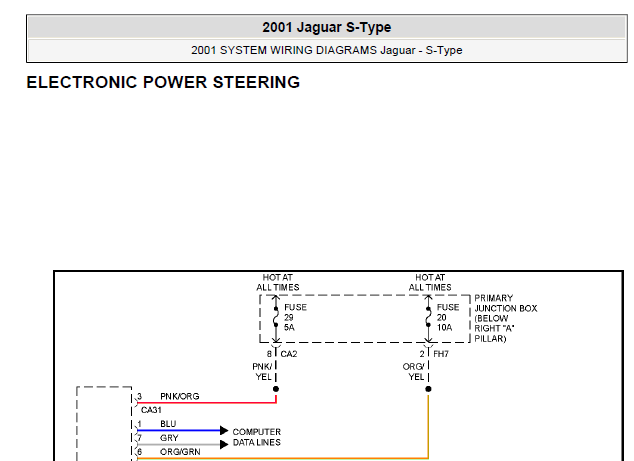Click the 'ELECTRONIC POWER STEERING' heading

[x=163, y=82]
